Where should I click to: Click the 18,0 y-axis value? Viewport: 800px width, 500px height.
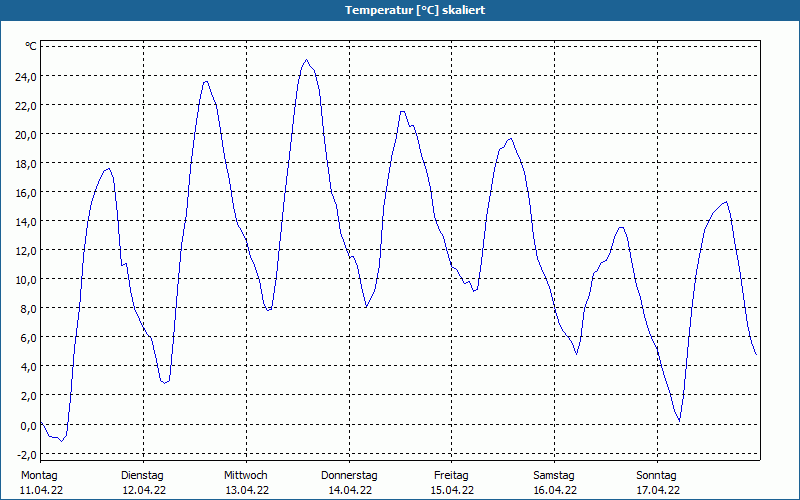pyautogui.click(x=26, y=164)
